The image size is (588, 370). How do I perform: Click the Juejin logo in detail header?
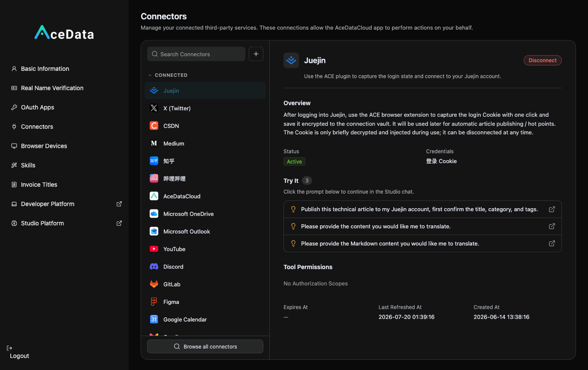pyautogui.click(x=291, y=61)
